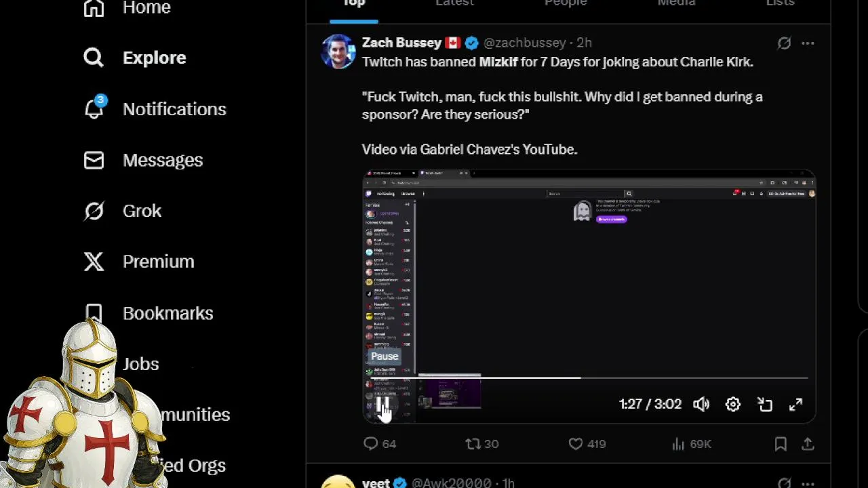Switch to the Latest tab
Screen dimensions: 868x488
coord(454,3)
